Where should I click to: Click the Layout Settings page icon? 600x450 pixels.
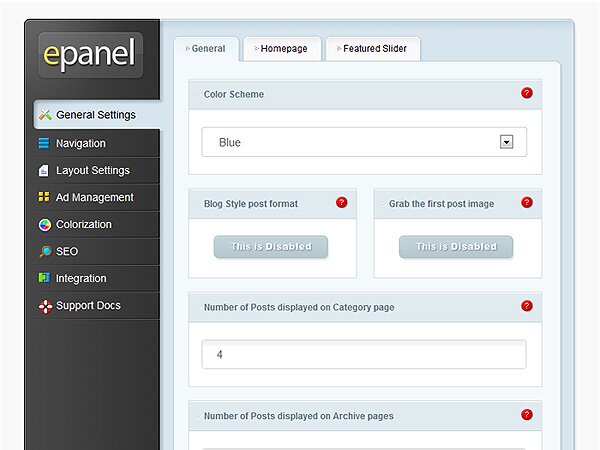[44, 170]
